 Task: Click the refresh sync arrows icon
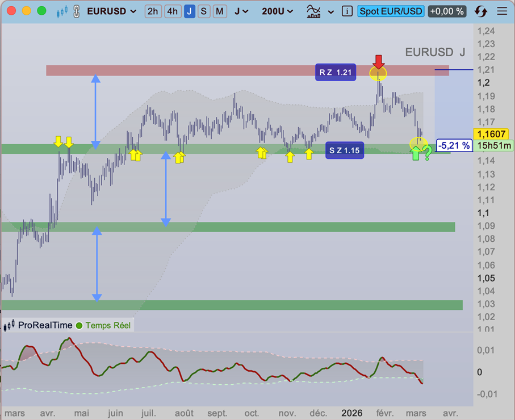coord(481,11)
